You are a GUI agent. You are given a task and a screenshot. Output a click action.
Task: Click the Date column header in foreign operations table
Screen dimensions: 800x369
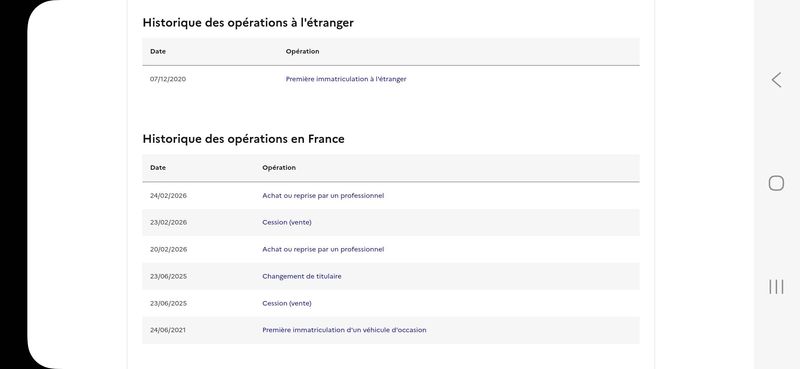coord(158,52)
